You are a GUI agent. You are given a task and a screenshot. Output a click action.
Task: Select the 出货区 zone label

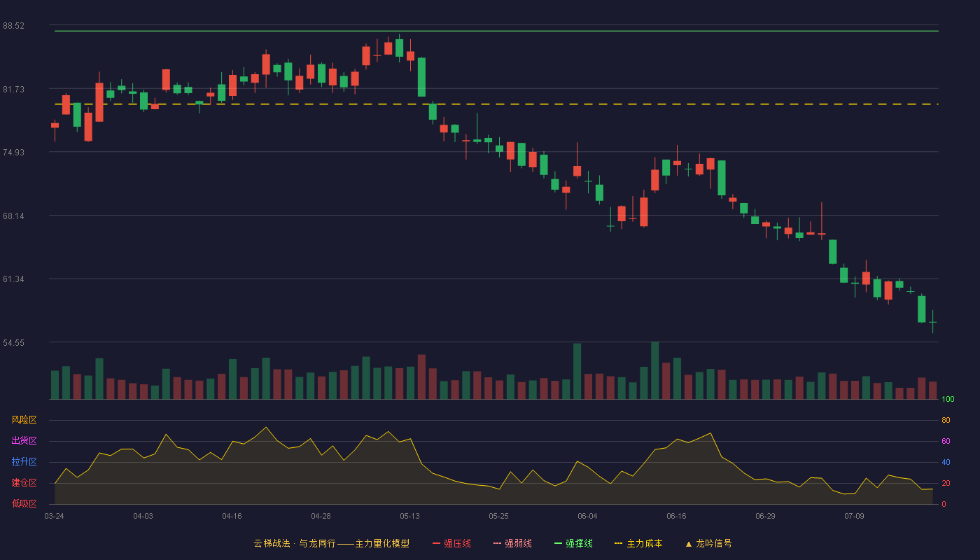24,441
